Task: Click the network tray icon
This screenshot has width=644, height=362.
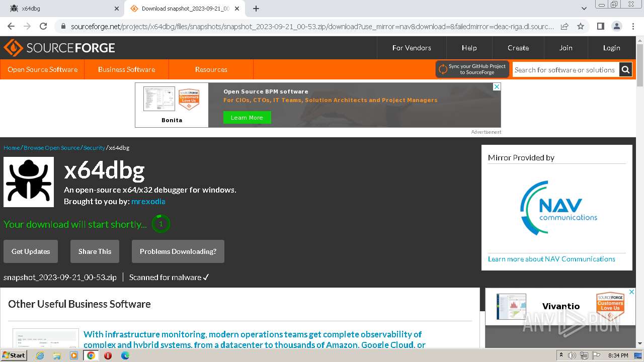Action: (584, 355)
